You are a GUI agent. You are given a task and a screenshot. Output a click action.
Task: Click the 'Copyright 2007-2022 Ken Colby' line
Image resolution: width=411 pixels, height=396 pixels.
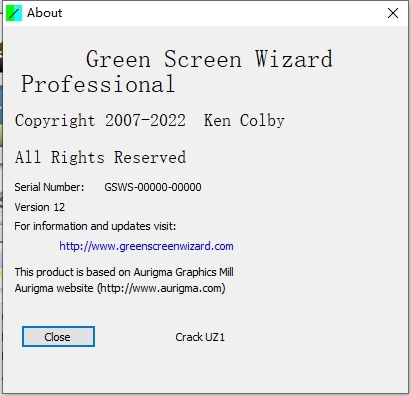(x=150, y=121)
